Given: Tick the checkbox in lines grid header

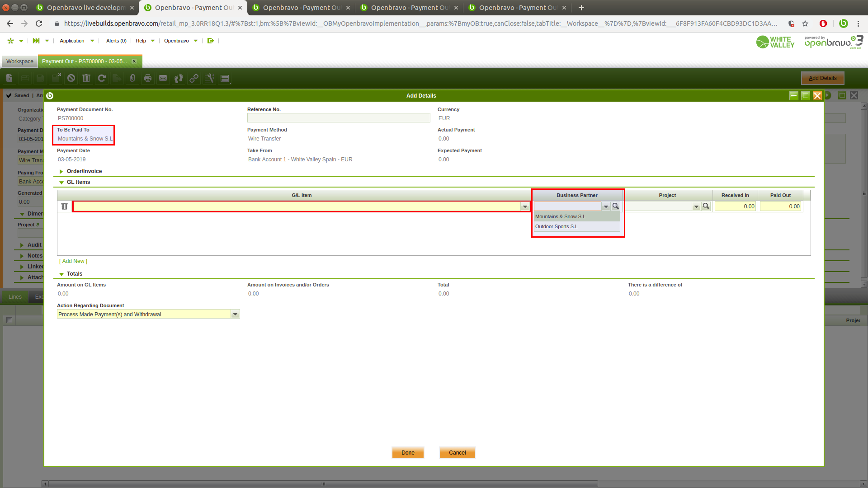Looking at the screenshot, I should pos(9,320).
